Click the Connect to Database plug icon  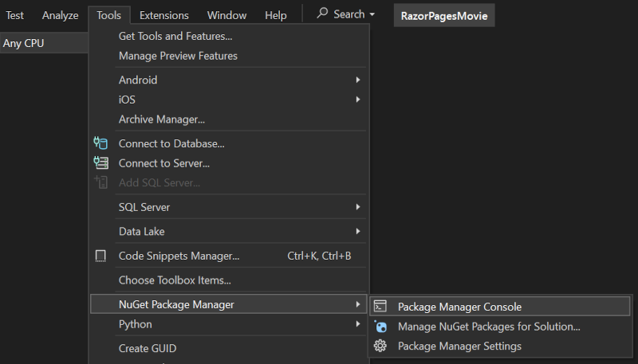point(100,143)
